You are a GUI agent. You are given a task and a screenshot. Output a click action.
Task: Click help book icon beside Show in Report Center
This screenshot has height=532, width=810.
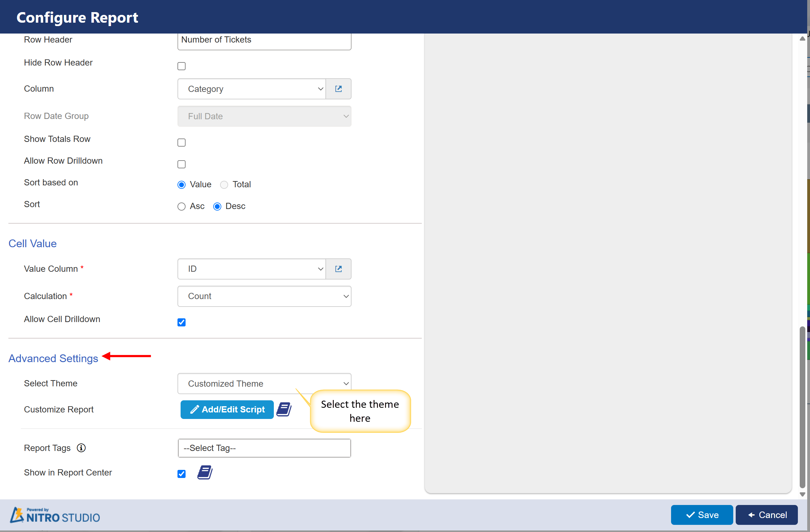205,472
